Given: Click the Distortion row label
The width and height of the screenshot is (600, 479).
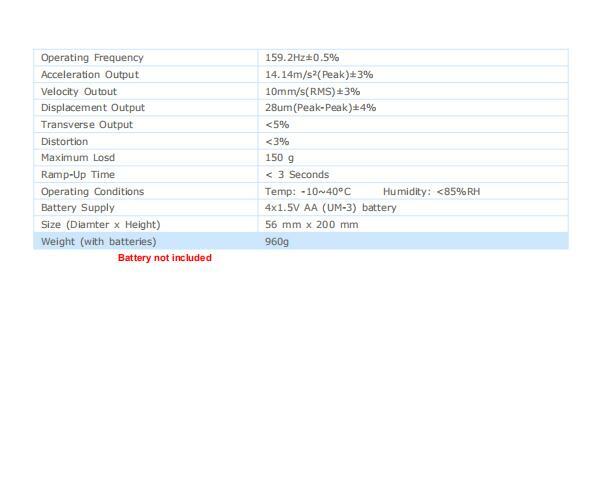Looking at the screenshot, I should (x=65, y=141).
